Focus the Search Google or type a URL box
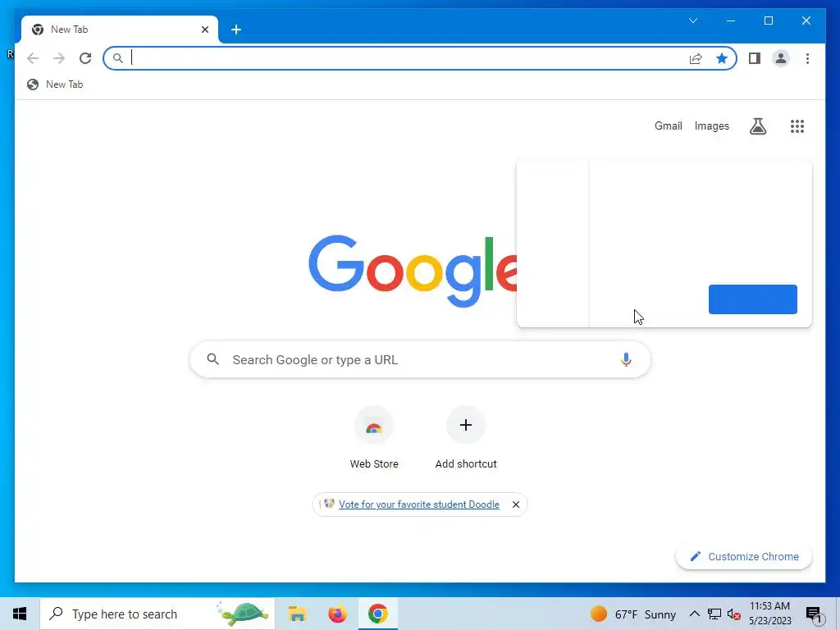 [420, 359]
